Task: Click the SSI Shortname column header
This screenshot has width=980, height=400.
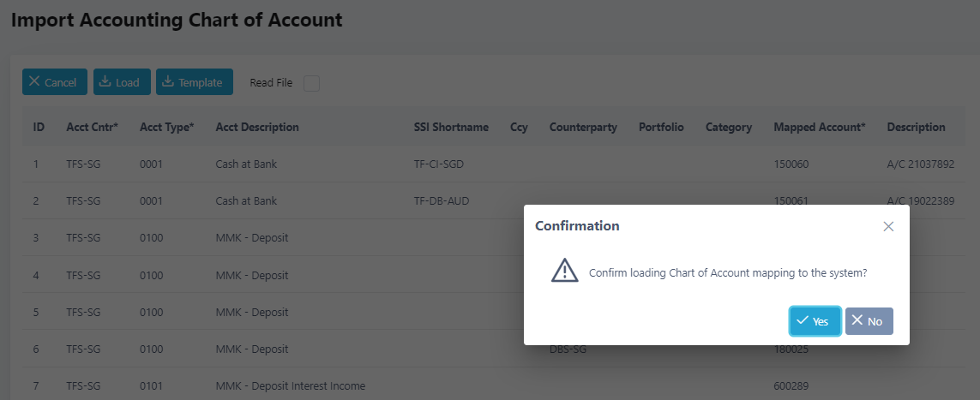Action: click(451, 128)
